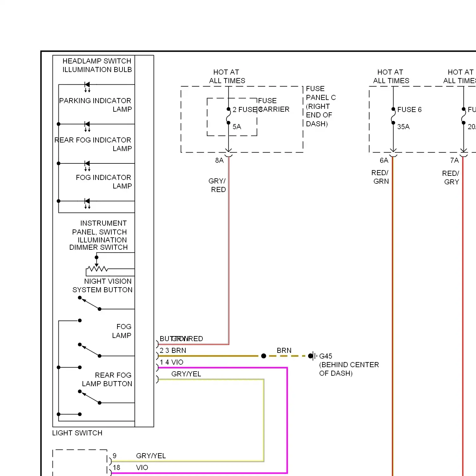Select pin 9 GRY/YEL label

140,456
